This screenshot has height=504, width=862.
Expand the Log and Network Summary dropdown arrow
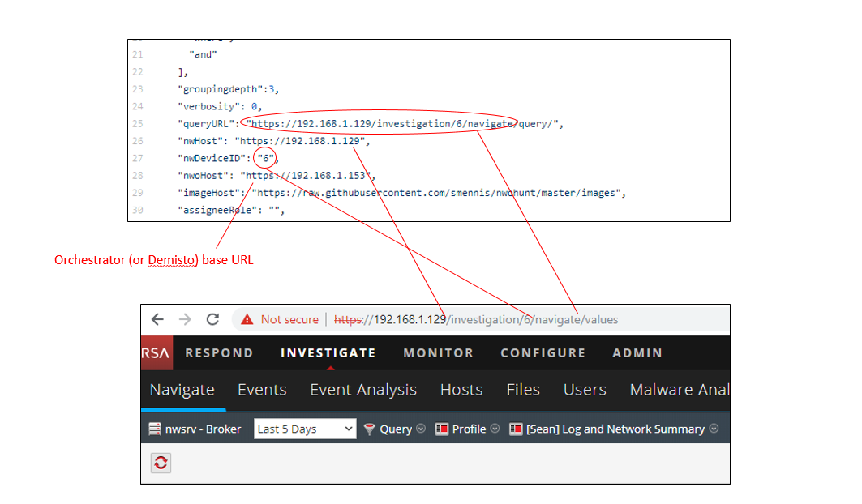714,429
